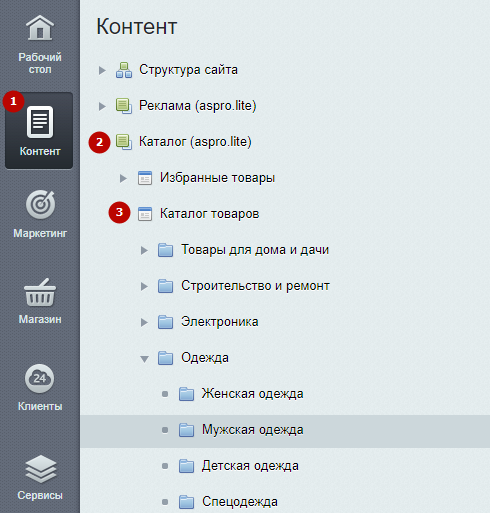Expand the Товары для дома и дачи arrow

tap(144, 250)
